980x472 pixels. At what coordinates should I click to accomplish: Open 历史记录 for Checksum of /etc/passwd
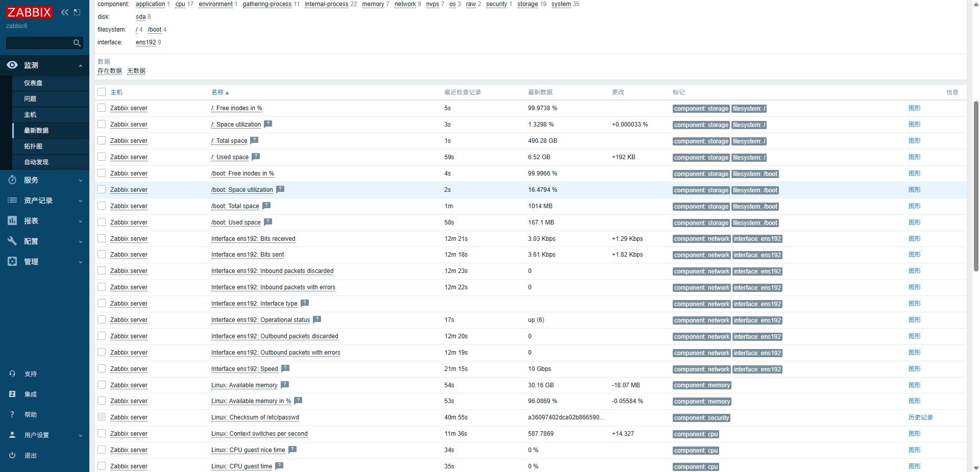click(920, 417)
